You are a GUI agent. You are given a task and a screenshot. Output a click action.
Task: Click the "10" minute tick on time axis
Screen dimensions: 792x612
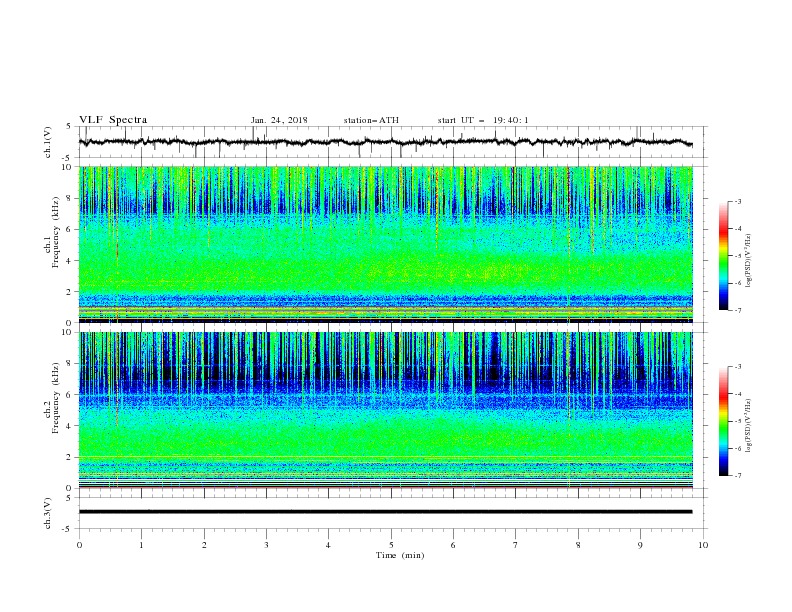[703, 545]
